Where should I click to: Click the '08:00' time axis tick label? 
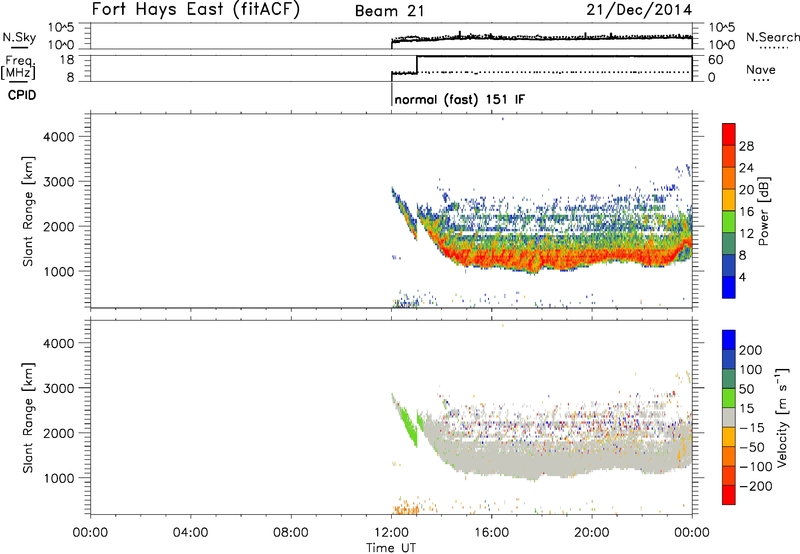point(291,533)
